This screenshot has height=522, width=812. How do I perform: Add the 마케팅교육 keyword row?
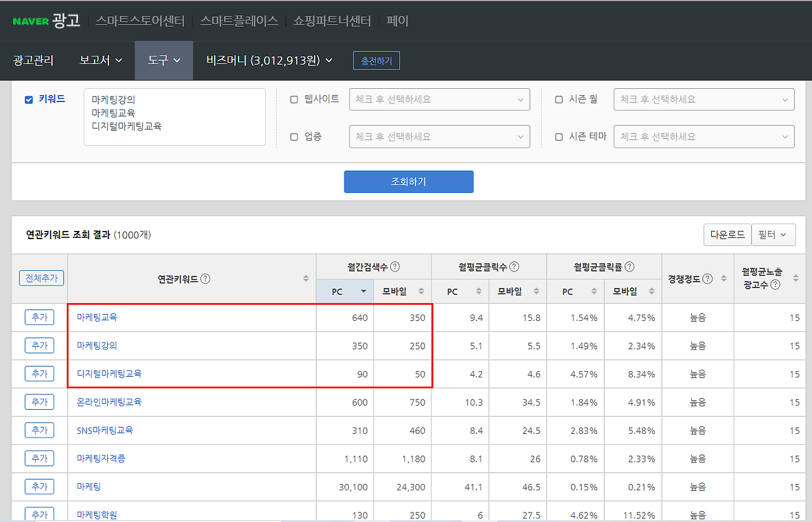pos(39,317)
